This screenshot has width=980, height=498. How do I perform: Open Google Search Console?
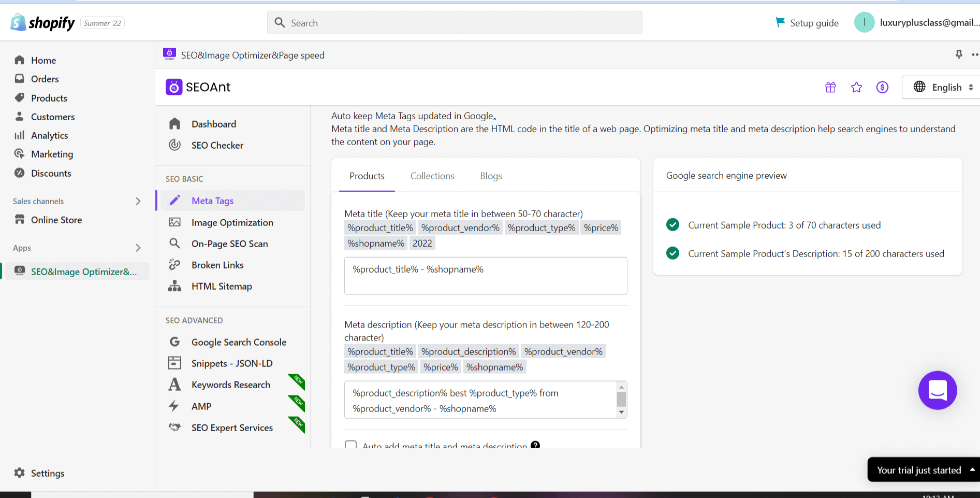click(239, 342)
